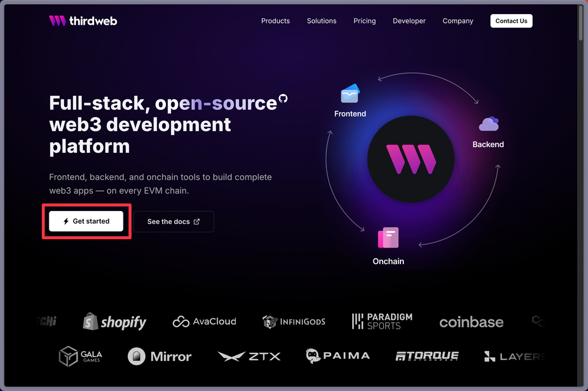This screenshot has width=588, height=391.
Task: Click the Mirror logo
Action: click(159, 356)
